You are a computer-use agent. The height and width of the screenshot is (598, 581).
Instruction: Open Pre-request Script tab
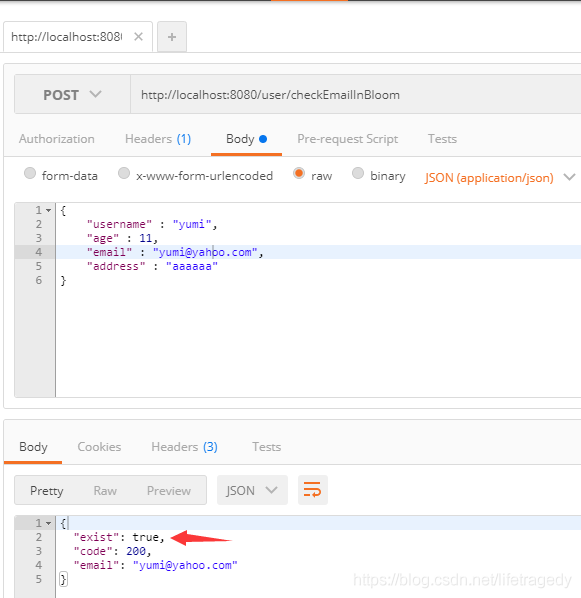click(x=348, y=139)
